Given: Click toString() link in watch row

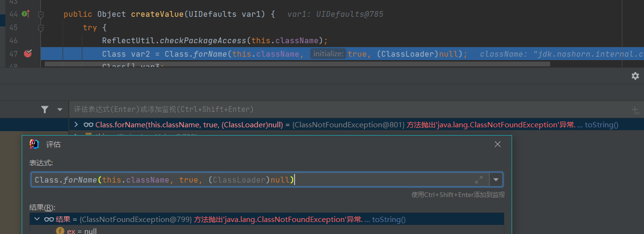Looking at the screenshot, I should 601,125.
